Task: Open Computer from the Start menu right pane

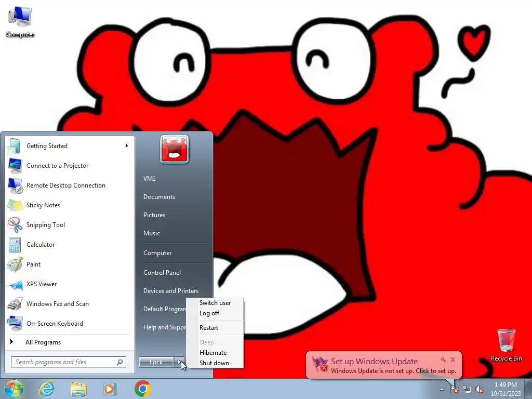Action: click(157, 253)
